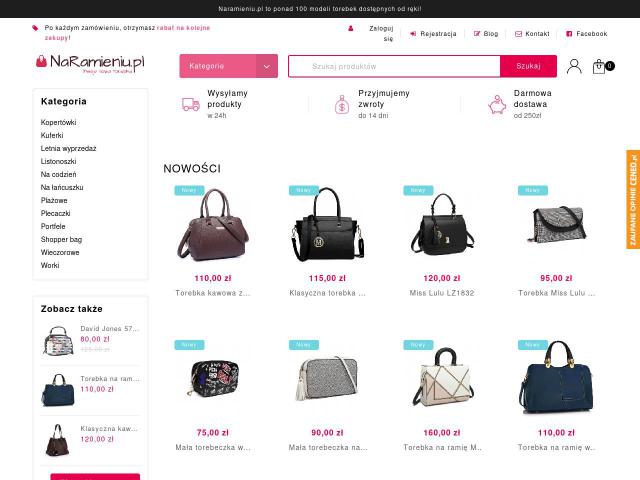
Task: Open the Ceneo opinions side tab
Action: (x=633, y=200)
